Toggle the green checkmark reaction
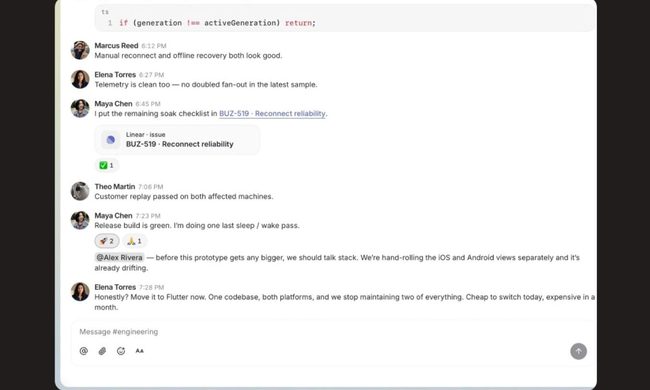Screen dimensions: 650x390 click(107, 165)
